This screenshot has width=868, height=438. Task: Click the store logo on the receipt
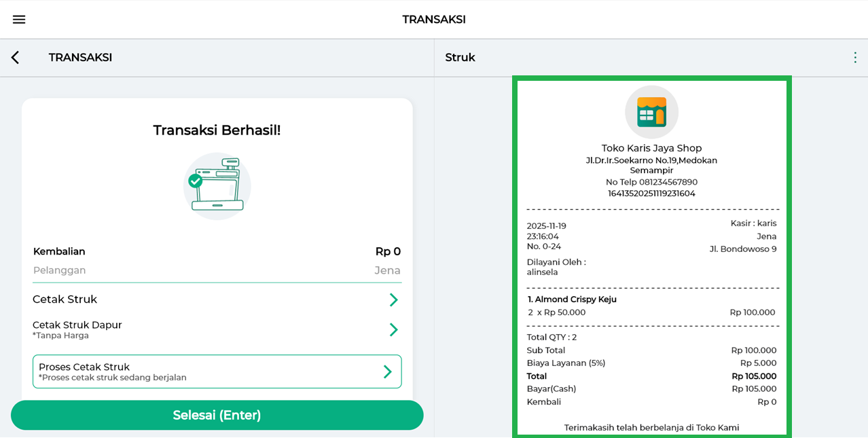(x=651, y=112)
